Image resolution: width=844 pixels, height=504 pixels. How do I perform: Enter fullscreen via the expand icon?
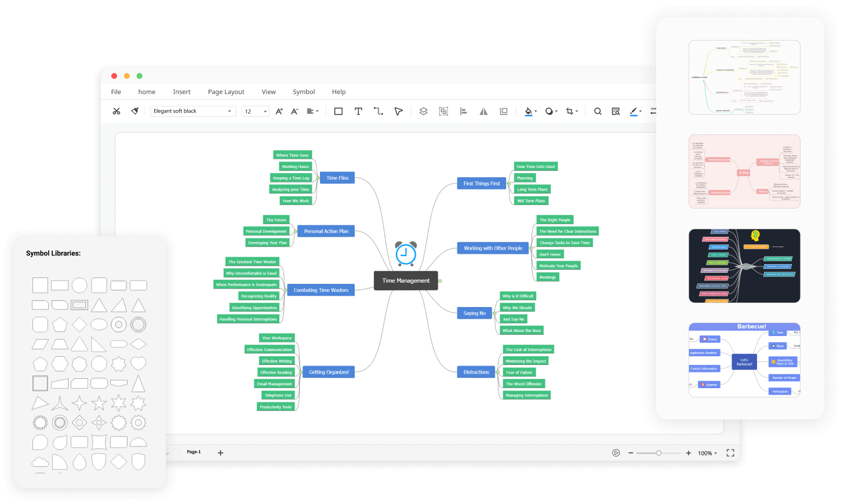click(730, 452)
